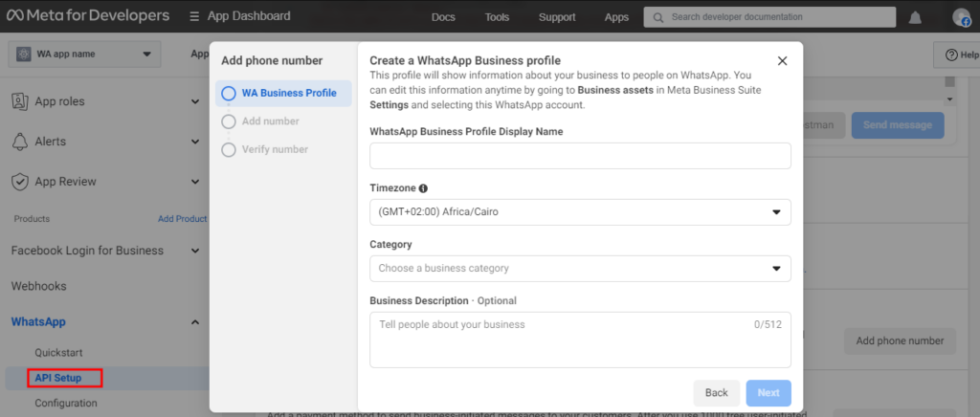The width and height of the screenshot is (980, 417).
Task: Open the Docs menu
Action: pos(443,17)
